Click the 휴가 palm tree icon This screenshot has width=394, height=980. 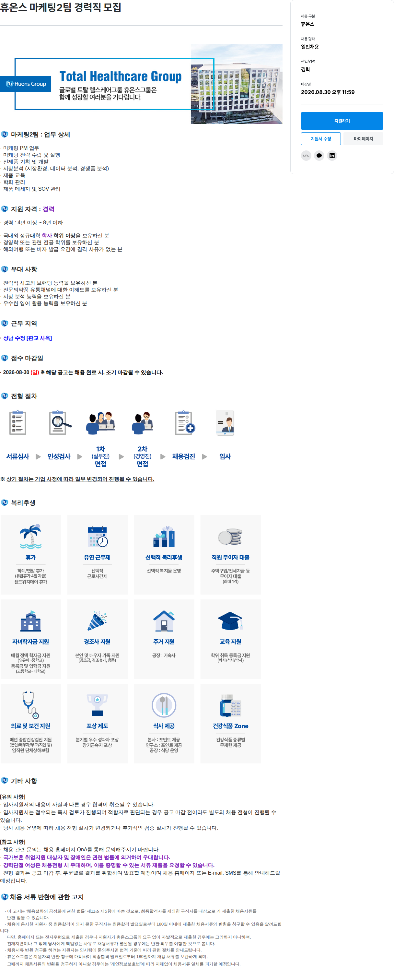pos(30,537)
